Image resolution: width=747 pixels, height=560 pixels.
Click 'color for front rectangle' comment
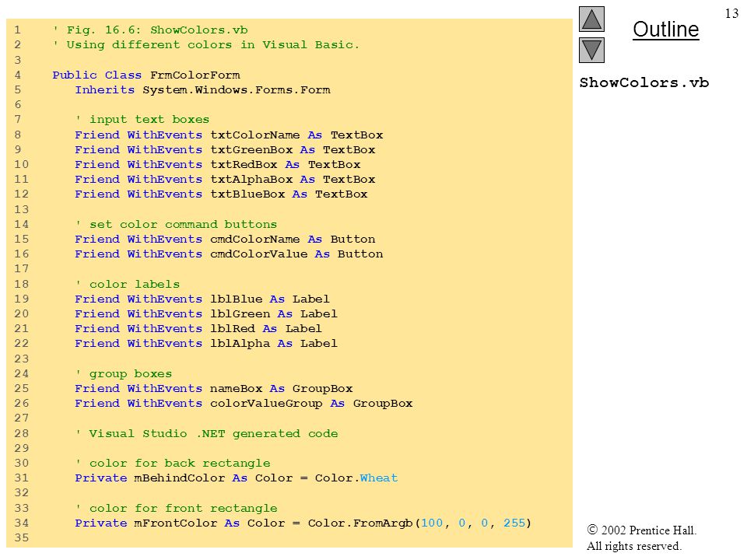pos(177,508)
